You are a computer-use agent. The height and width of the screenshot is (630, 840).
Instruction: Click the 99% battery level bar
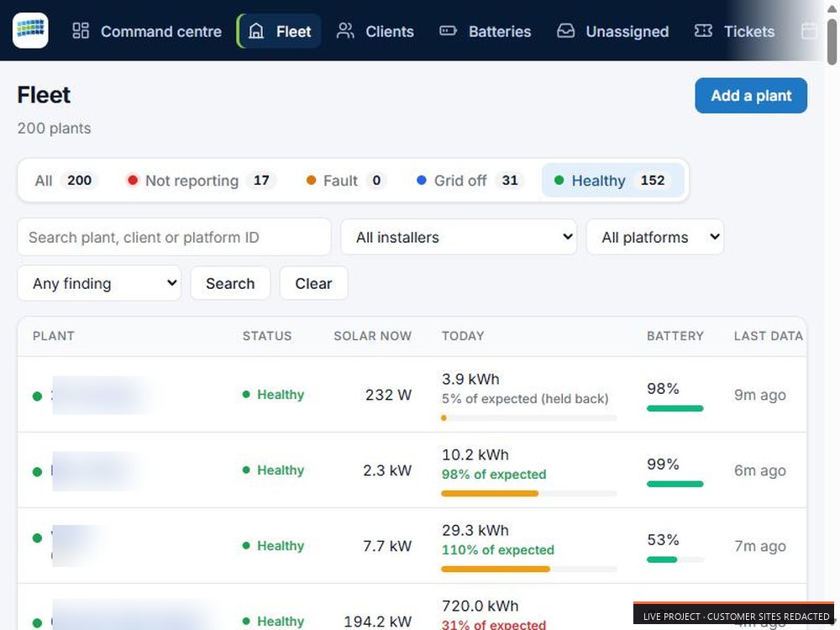coord(675,484)
